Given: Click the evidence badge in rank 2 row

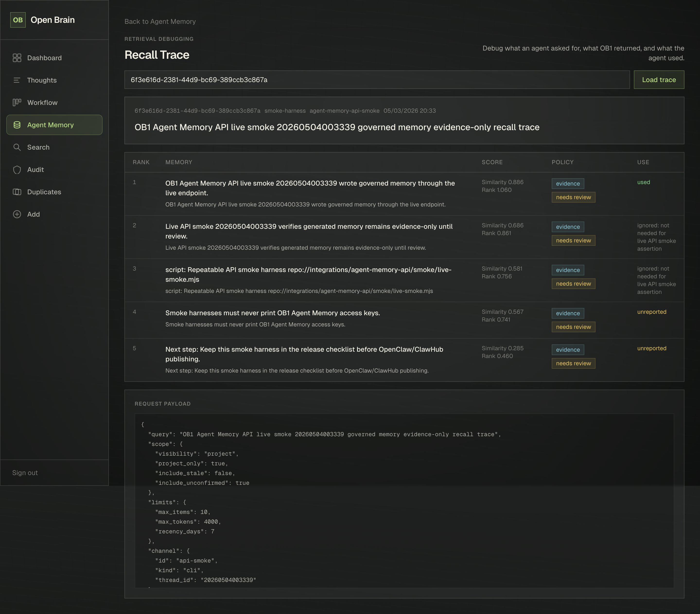Looking at the screenshot, I should [x=568, y=227].
